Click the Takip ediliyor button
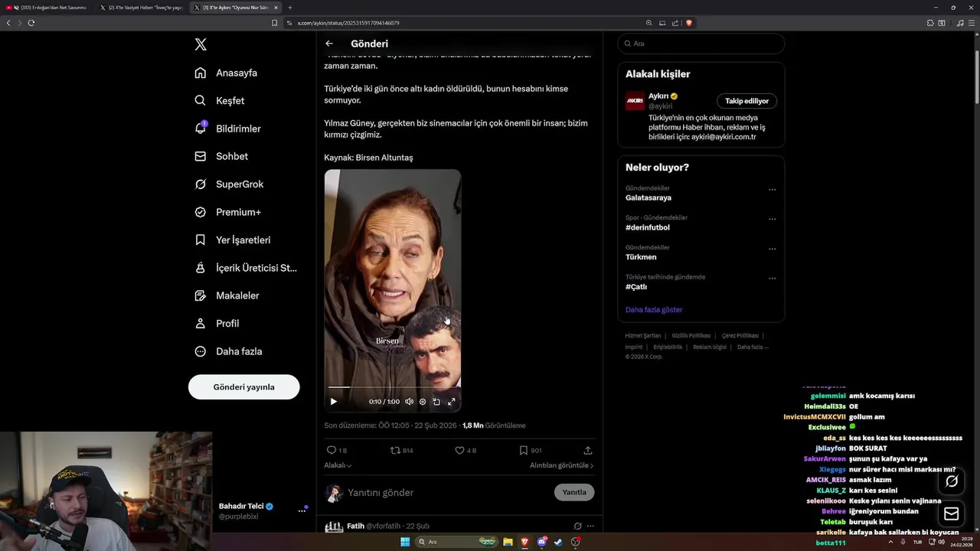This screenshot has width=980, height=551. tap(746, 101)
